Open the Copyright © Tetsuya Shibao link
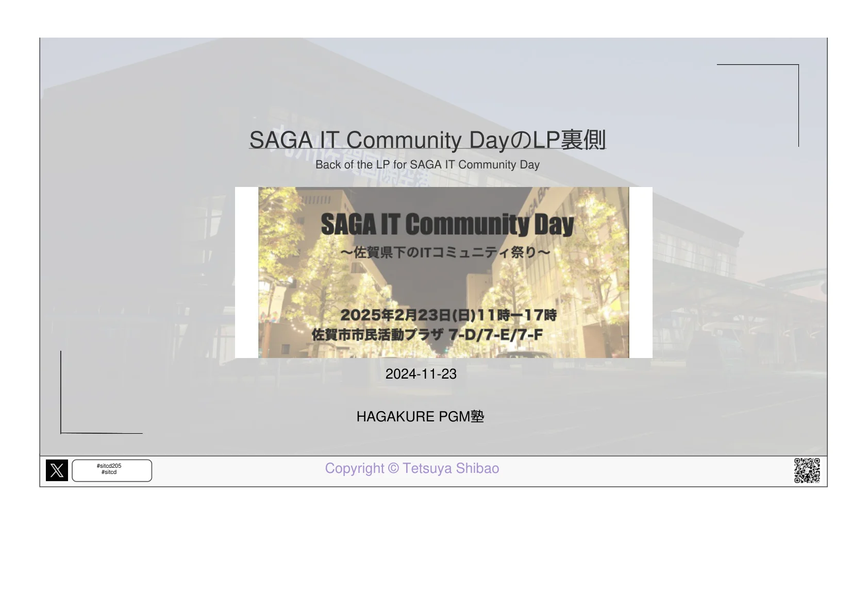The image size is (868, 613). 412,468
